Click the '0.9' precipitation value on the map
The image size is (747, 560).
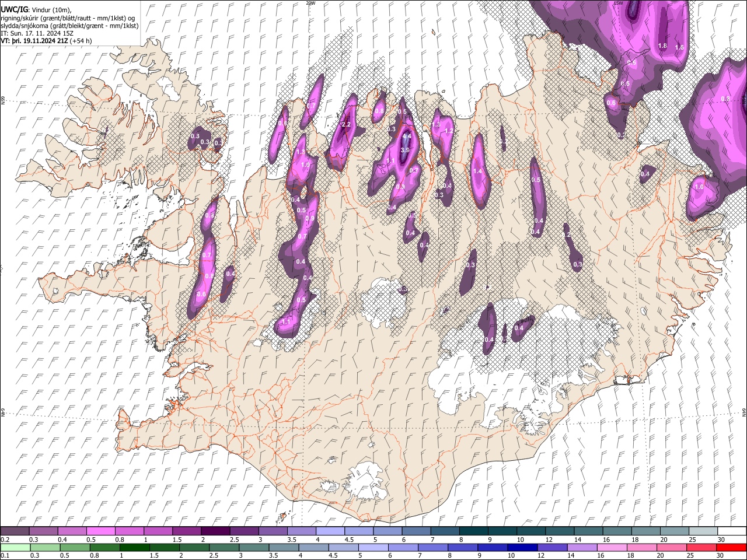click(310, 218)
